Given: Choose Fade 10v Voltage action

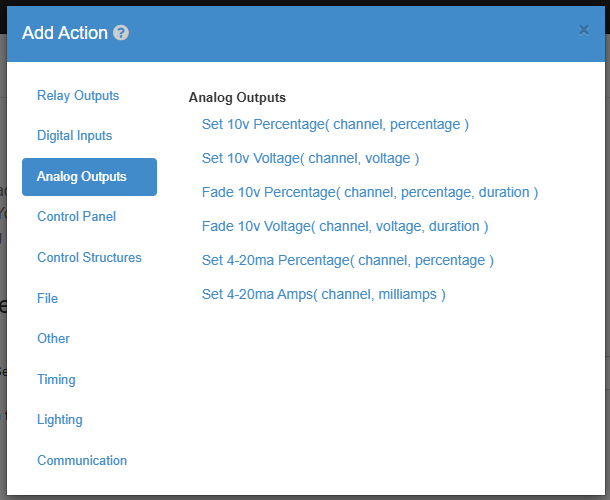Looking at the screenshot, I should (345, 226).
